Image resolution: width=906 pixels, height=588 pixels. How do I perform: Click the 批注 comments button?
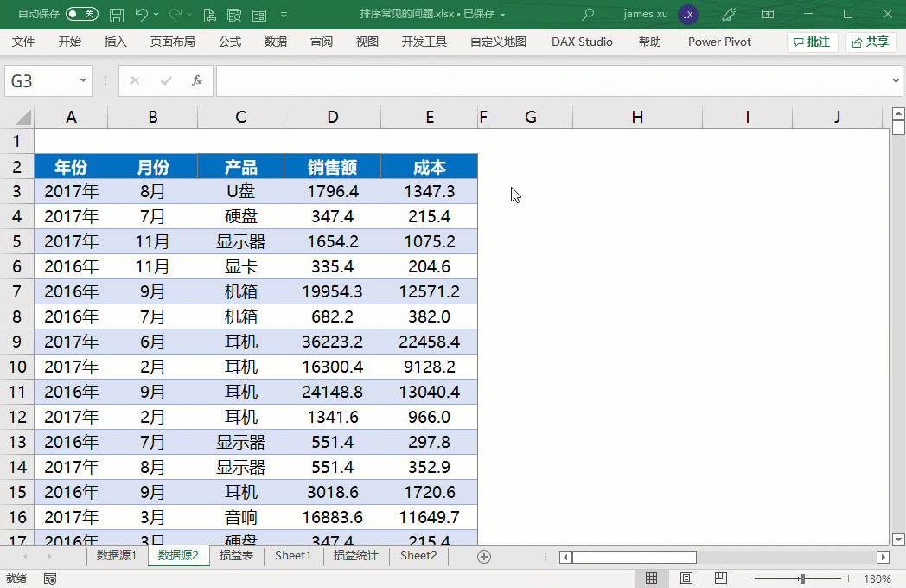tap(812, 42)
